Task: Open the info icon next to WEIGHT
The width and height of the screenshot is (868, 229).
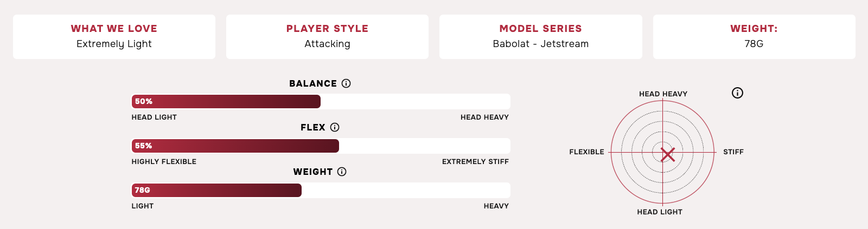Action: pos(342,172)
